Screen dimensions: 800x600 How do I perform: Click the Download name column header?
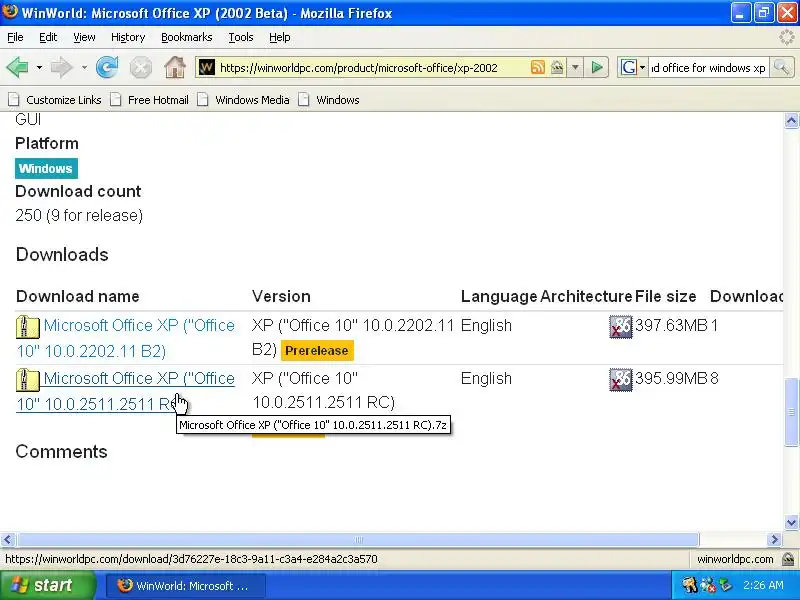78,296
